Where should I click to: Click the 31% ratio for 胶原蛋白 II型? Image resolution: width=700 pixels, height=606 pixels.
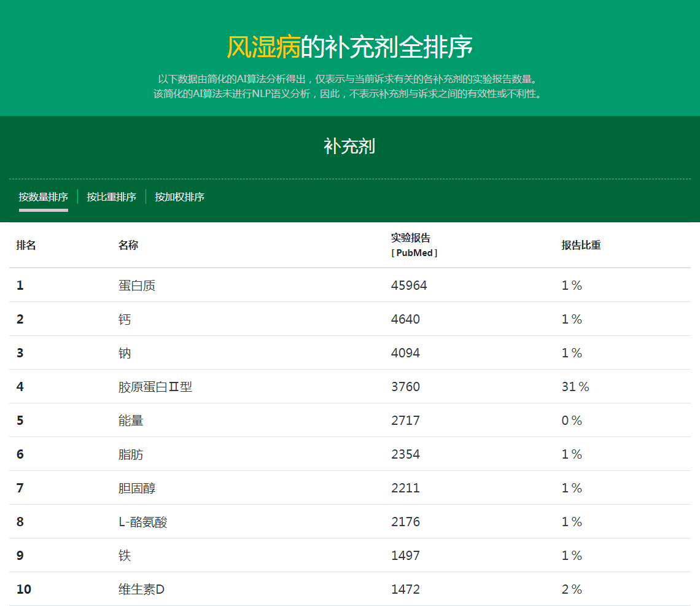click(x=575, y=387)
